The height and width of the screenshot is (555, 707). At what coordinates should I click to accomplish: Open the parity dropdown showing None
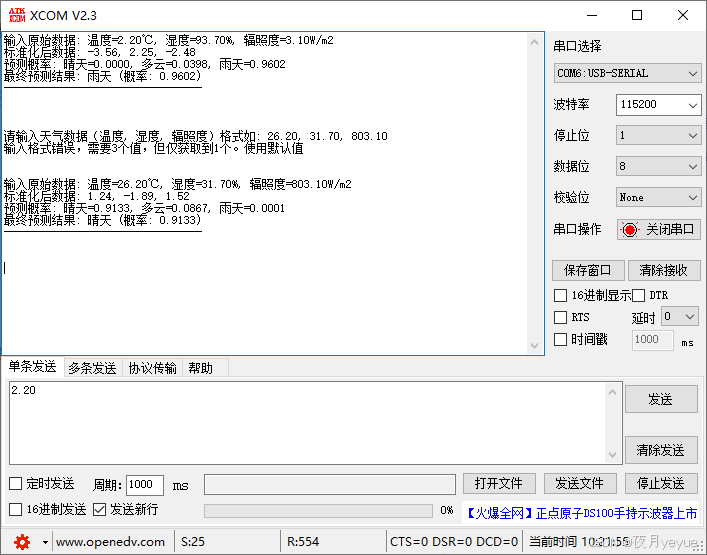click(x=658, y=197)
